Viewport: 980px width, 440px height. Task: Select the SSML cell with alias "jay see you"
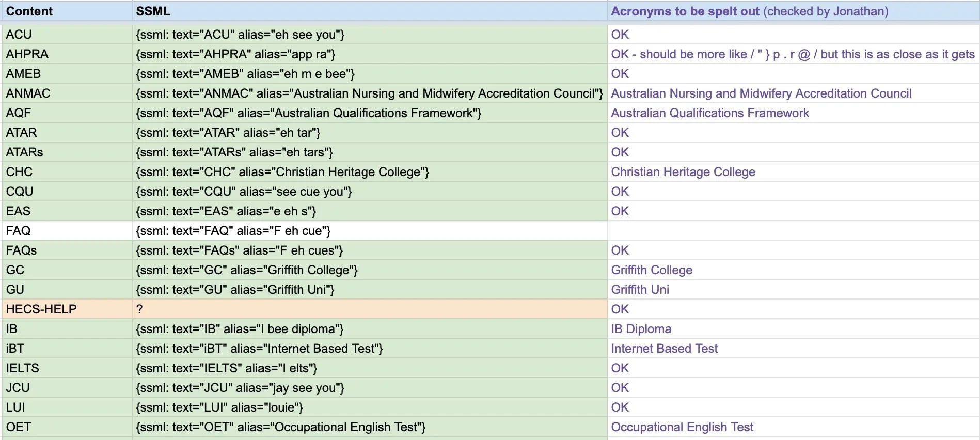pyautogui.click(x=370, y=388)
